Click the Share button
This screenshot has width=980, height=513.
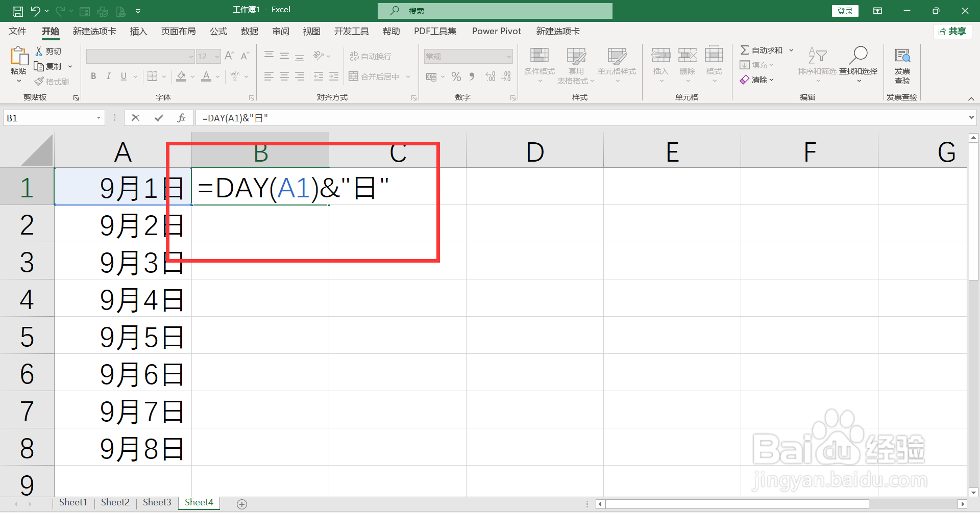[952, 31]
